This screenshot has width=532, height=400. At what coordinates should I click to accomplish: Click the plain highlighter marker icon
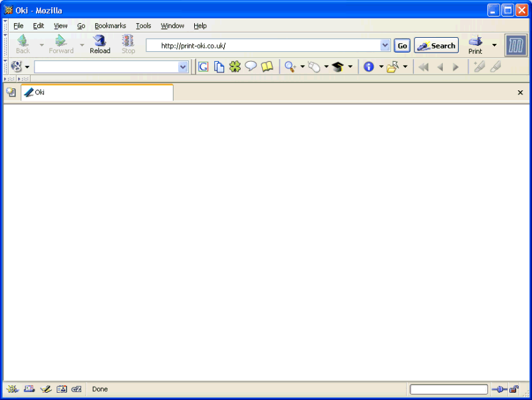tap(495, 66)
